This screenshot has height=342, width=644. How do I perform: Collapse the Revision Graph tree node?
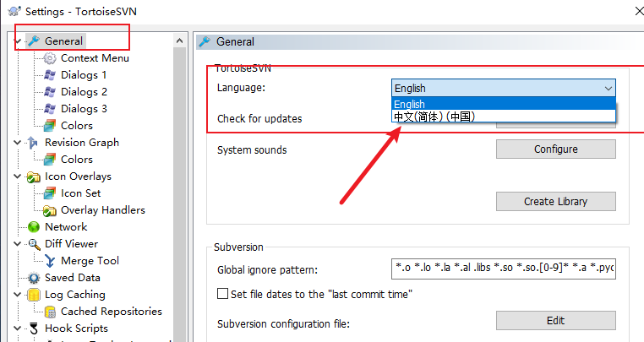(x=18, y=143)
